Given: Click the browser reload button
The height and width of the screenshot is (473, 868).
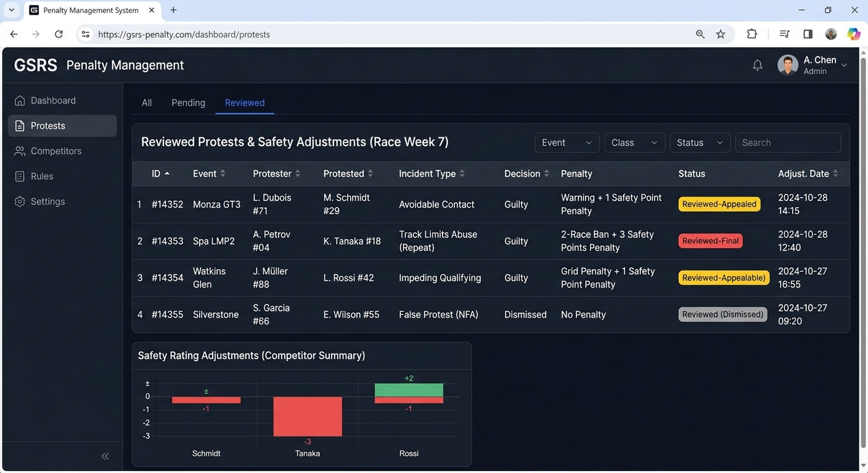Looking at the screenshot, I should coord(59,34).
